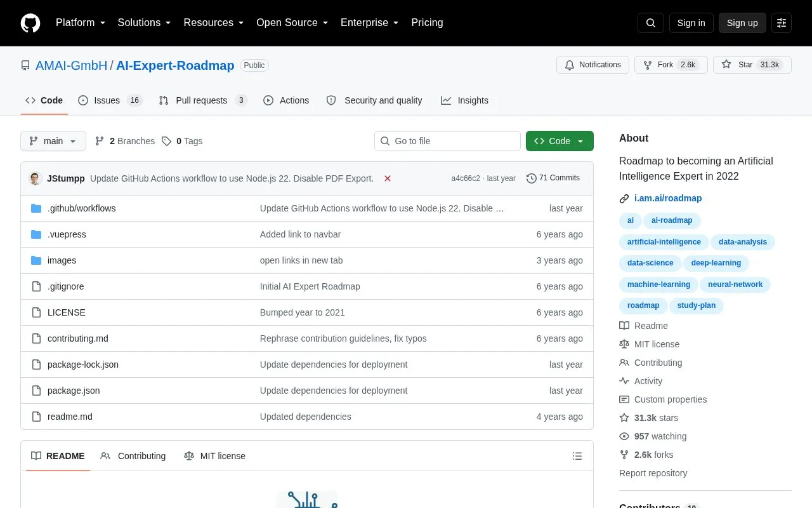
Task: Click the study-plan topic tag
Action: point(696,305)
